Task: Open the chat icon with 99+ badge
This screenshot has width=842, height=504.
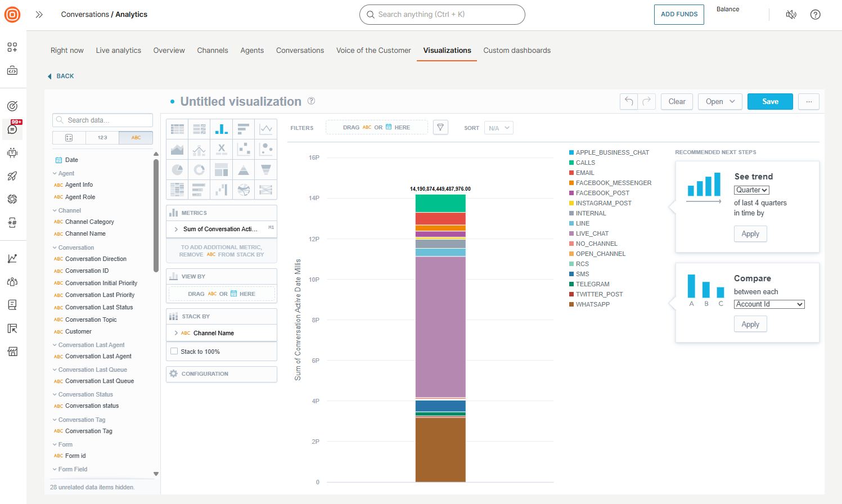Action: (12, 129)
